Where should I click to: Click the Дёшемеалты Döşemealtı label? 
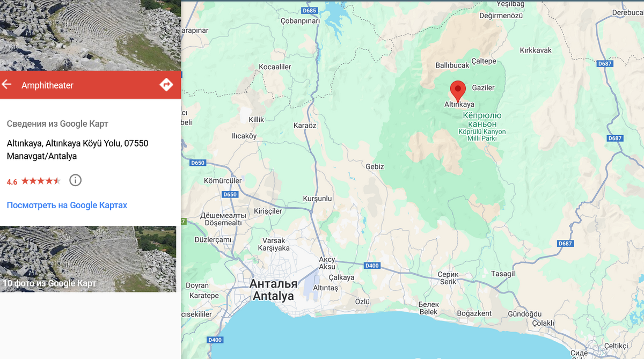coord(223,219)
